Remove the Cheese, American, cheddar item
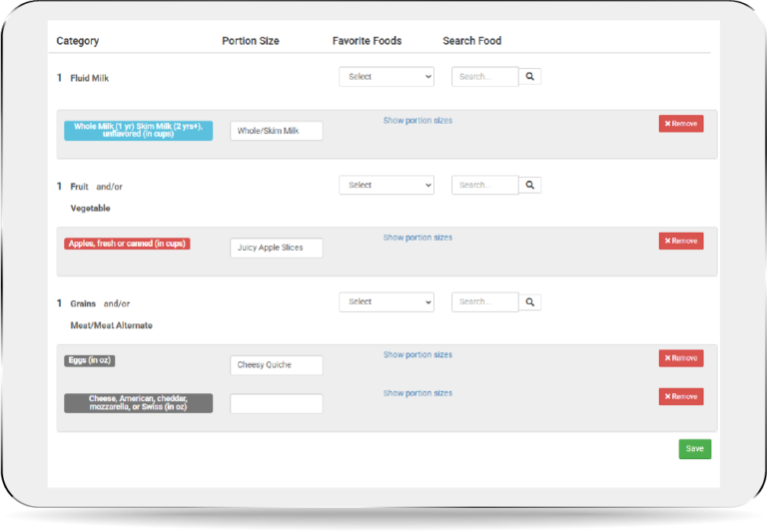The width and height of the screenshot is (767, 532). tap(681, 396)
